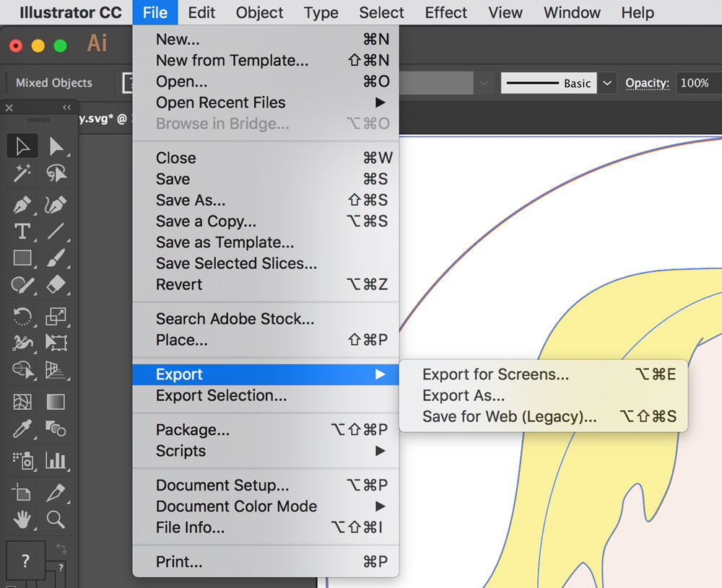Activate the Column Graph tool

click(57, 461)
